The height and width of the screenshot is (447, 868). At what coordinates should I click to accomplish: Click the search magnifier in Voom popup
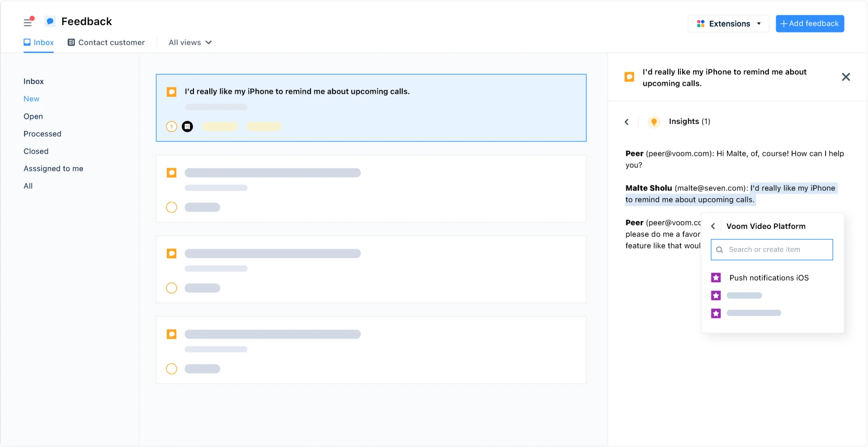click(x=720, y=249)
